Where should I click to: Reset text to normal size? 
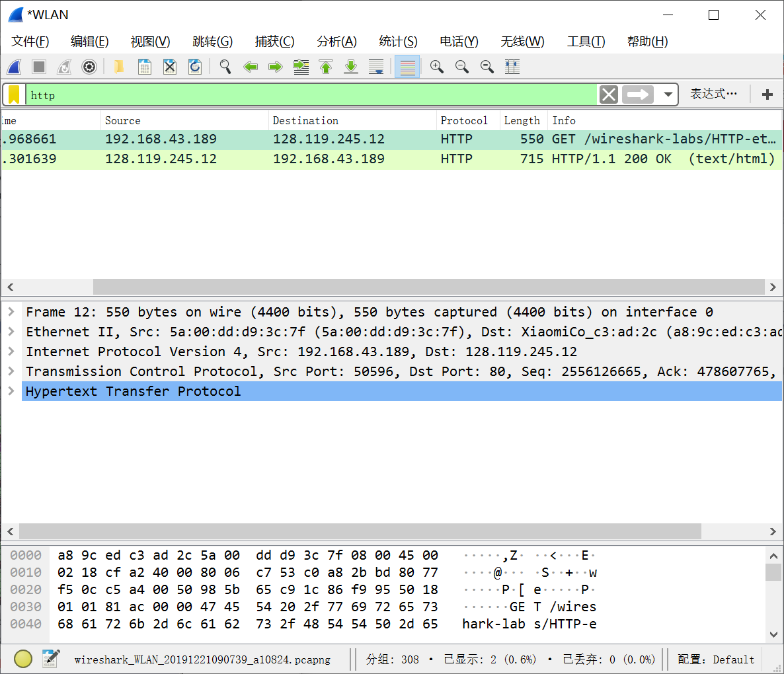point(487,67)
